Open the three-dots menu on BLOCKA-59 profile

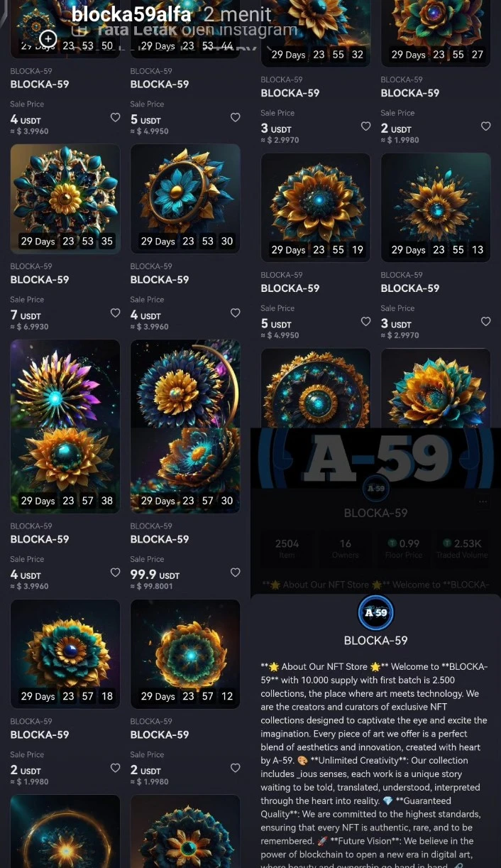[483, 501]
